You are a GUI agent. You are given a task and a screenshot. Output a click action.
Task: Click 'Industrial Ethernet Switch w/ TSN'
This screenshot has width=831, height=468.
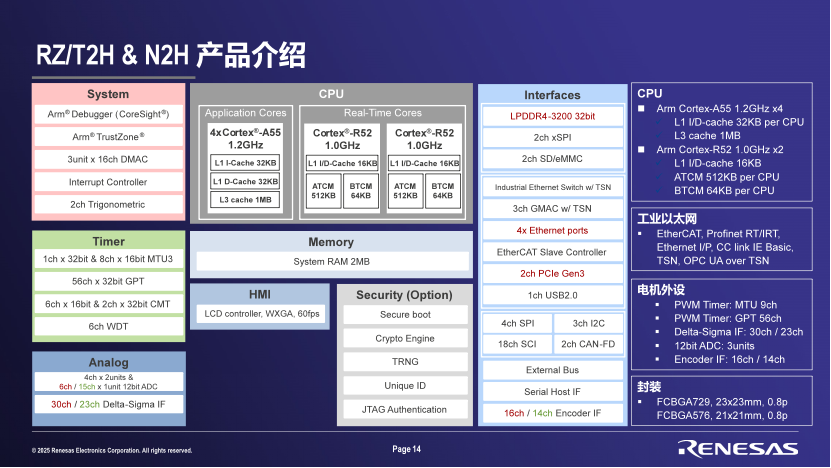point(552,187)
